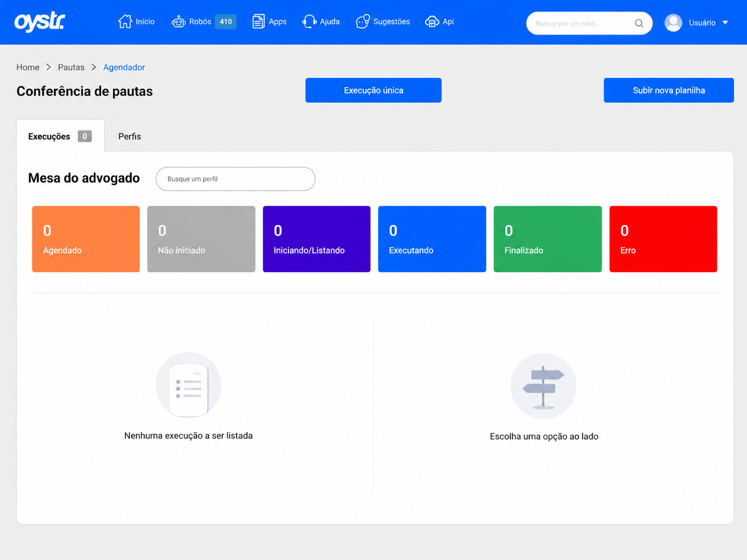Click Subir nova planilha button
Screen dimensions: 747x560
(669, 90)
